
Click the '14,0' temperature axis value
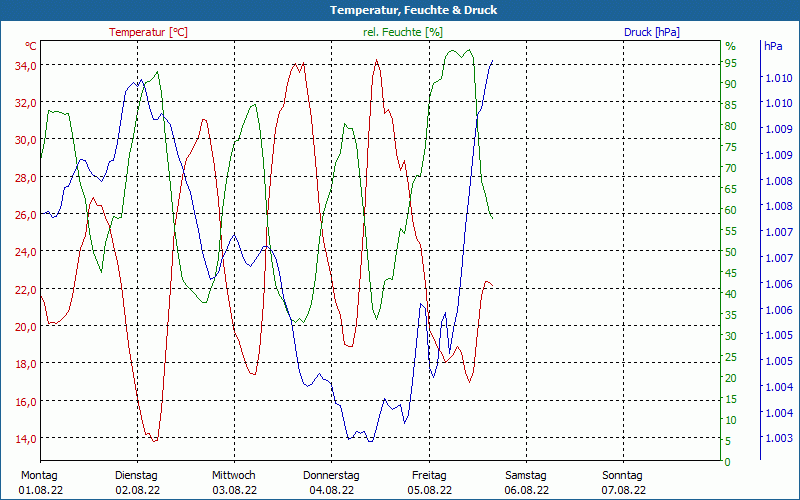(x=26, y=439)
